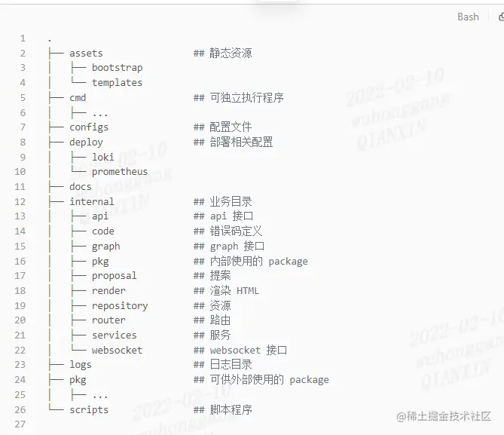Click the ellipsis entry under cmd
Viewport: 504px width, 435px height.
point(100,113)
